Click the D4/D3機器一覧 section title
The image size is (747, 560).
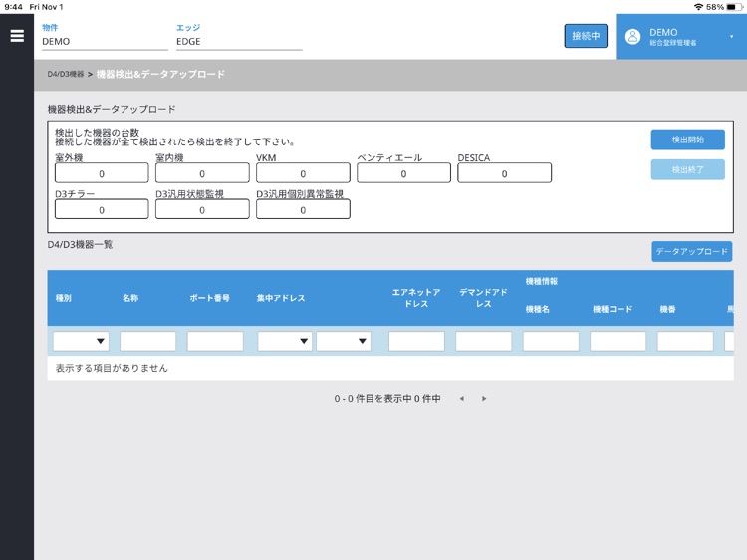(80, 244)
